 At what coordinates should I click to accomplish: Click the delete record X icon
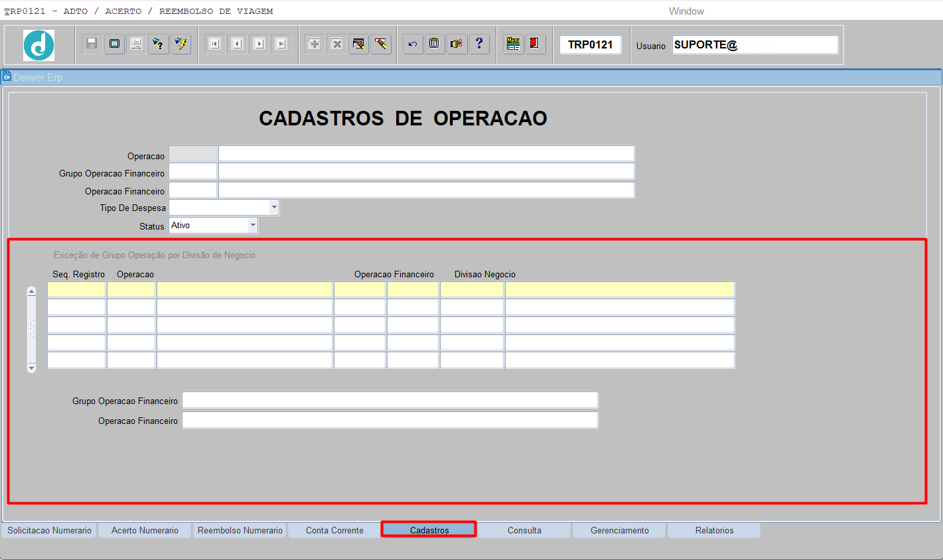337,44
